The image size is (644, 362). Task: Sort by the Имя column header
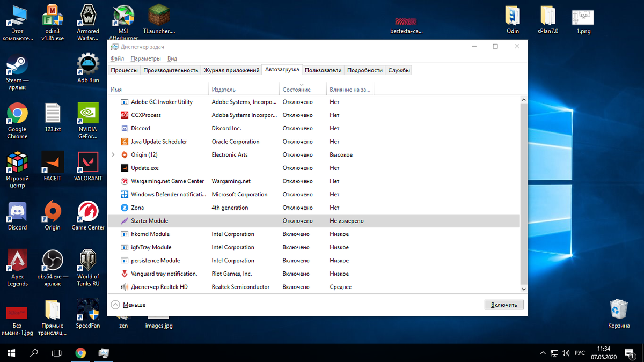(x=158, y=90)
